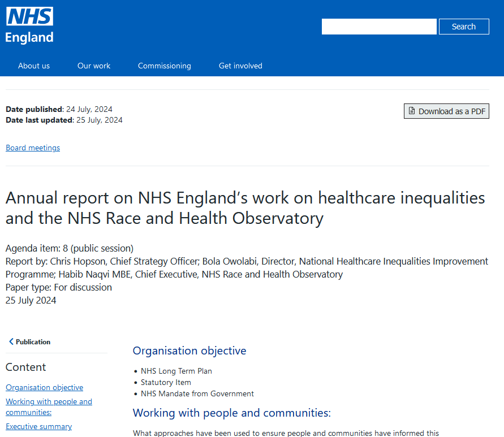Select the NHS Long Term Plan bullet
The image size is (504, 437).
[x=176, y=371]
